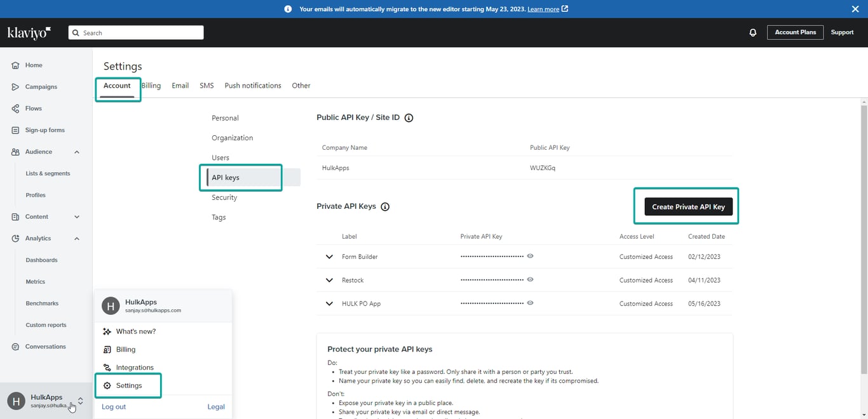The height and width of the screenshot is (419, 868).
Task: Go to Home in the sidebar
Action: point(34,65)
